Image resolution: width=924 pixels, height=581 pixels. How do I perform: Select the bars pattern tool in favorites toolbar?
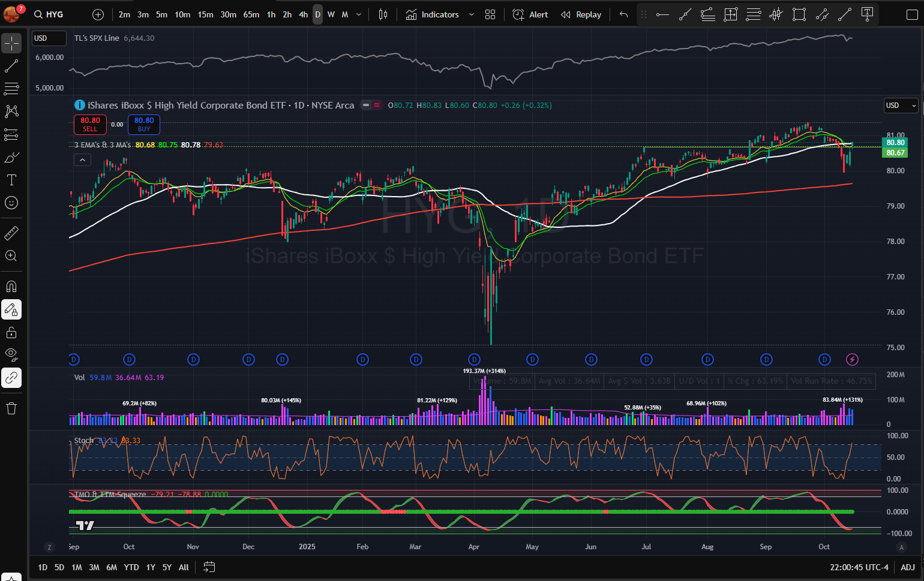tap(776, 14)
